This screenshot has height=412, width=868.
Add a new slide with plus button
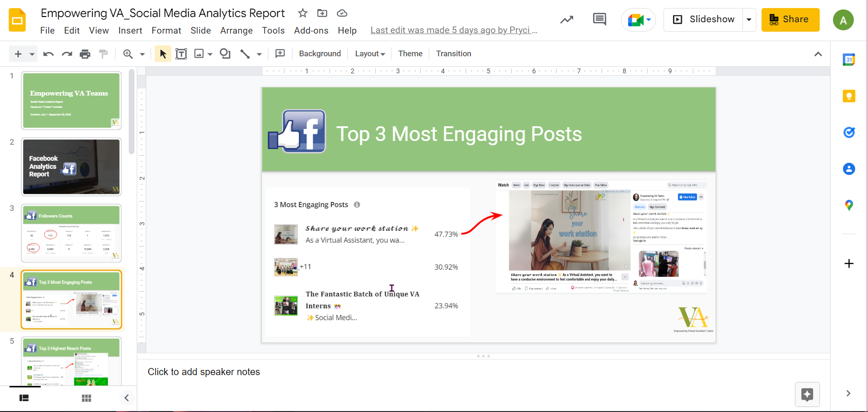point(18,54)
